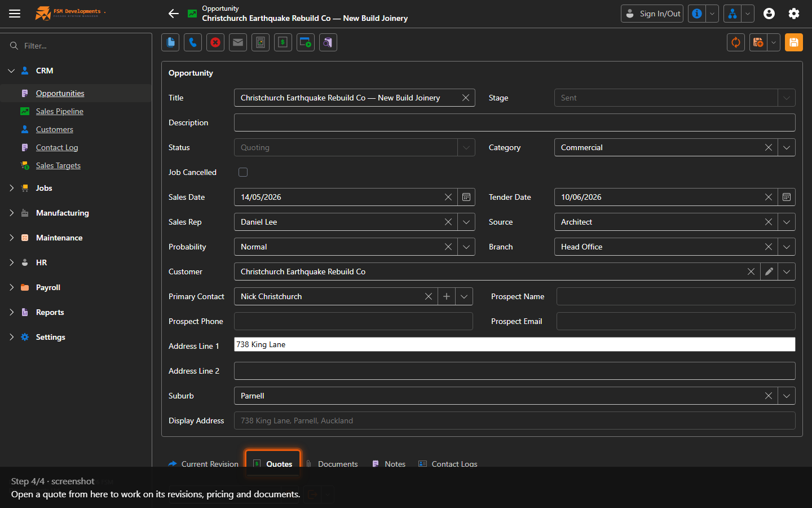Screen dimensions: 812x508
Task: Click the plus icon to add Primary Contact
Action: point(447,296)
